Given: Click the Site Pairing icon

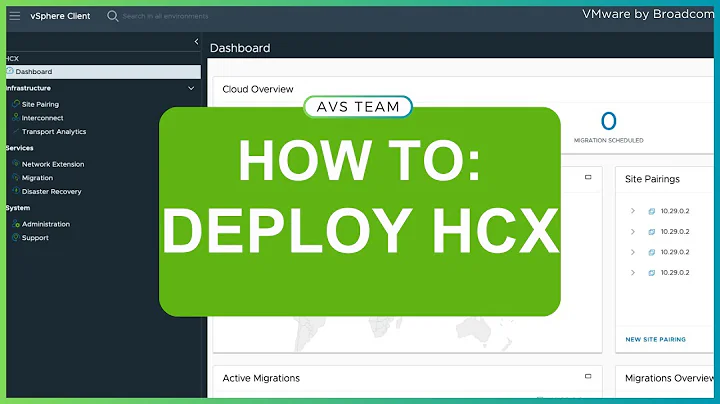Looking at the screenshot, I should coord(16,104).
